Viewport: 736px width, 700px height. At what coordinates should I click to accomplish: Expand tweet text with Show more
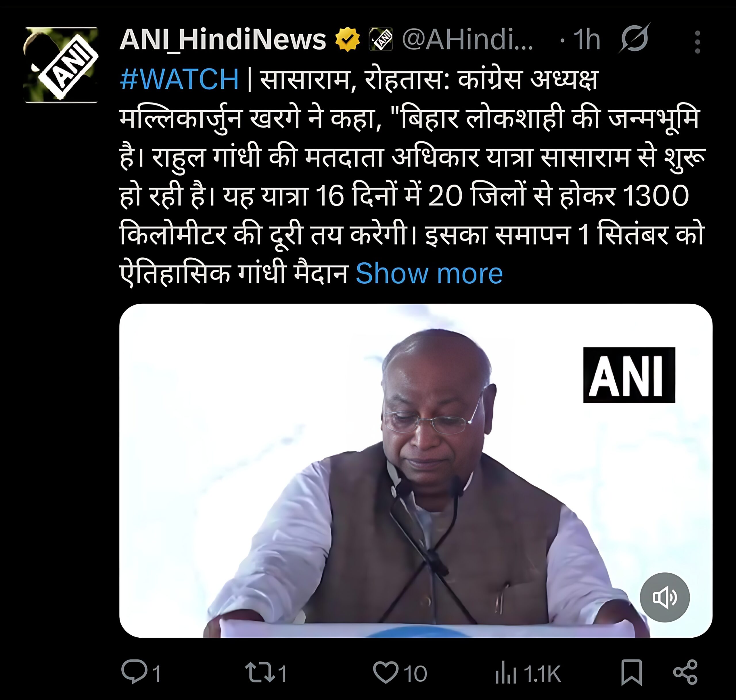pyautogui.click(x=429, y=274)
